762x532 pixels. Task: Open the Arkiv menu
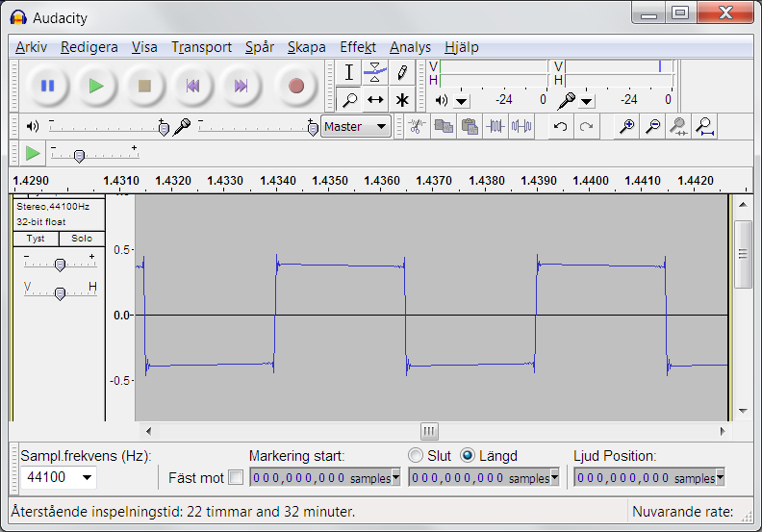pyautogui.click(x=31, y=47)
